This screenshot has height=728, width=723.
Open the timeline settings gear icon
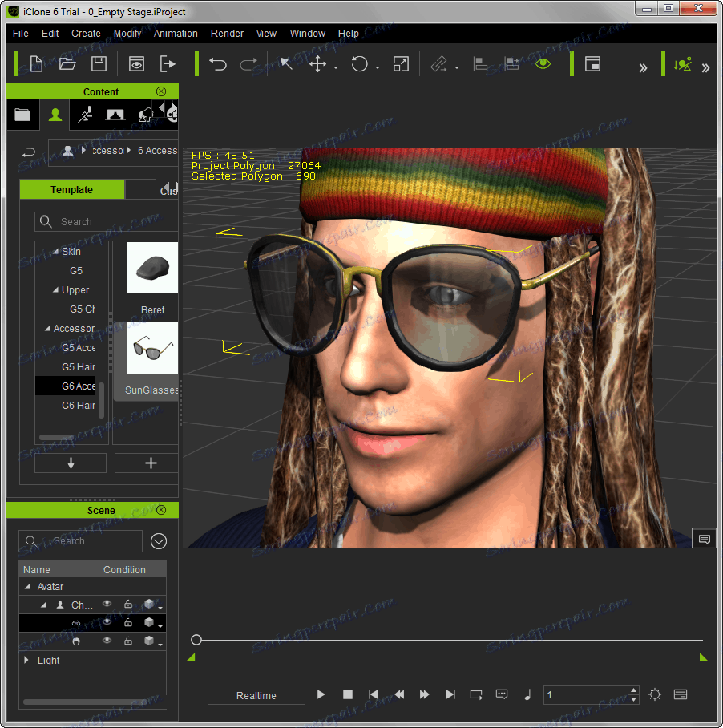(x=655, y=694)
